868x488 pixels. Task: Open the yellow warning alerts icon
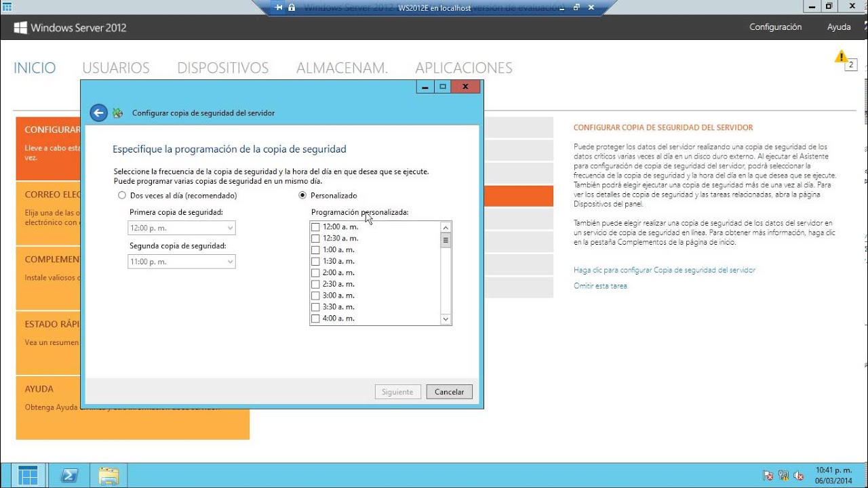pos(841,56)
